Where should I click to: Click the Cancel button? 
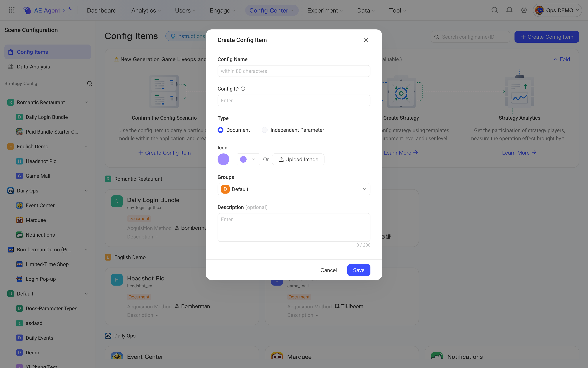click(329, 270)
